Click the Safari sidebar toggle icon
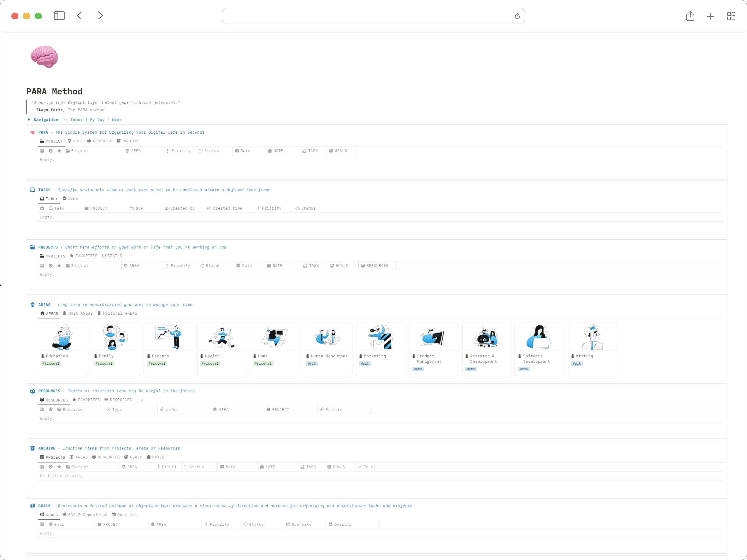747x560 pixels. (59, 16)
